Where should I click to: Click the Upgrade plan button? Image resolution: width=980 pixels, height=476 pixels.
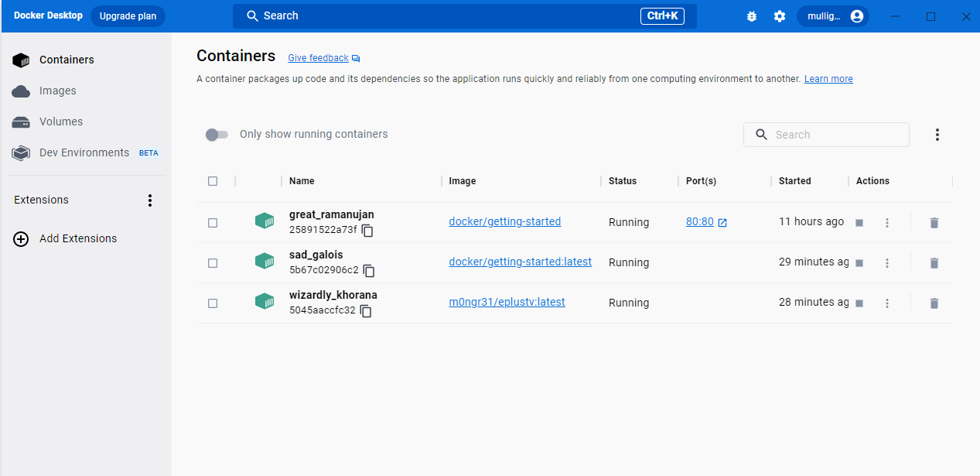coord(127,15)
